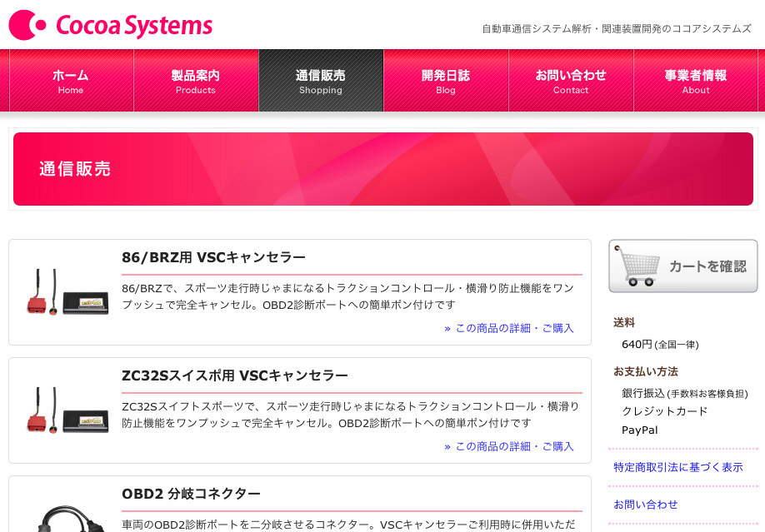Click the 86/BRZ用 VSCキャンセラー title
The width and height of the screenshot is (765, 532).
pos(213,257)
